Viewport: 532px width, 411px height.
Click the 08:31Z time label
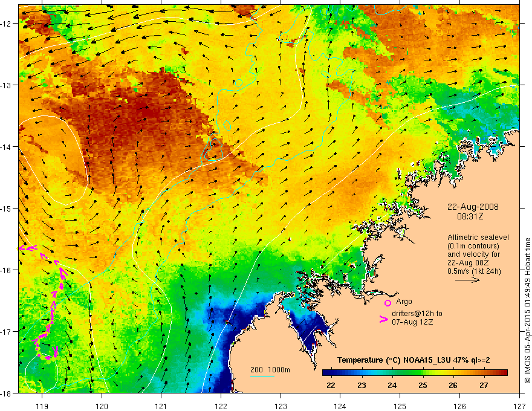470,216
